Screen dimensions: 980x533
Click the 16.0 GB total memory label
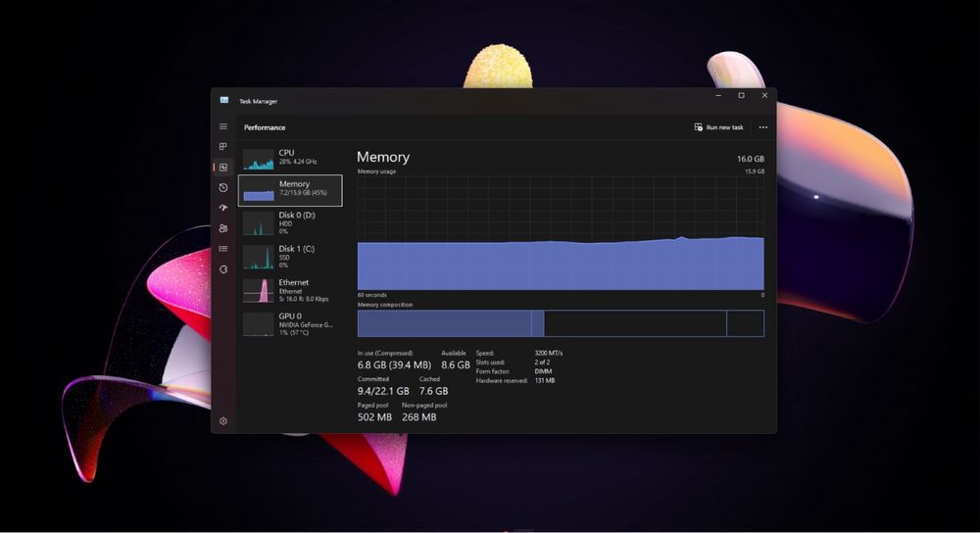750,159
